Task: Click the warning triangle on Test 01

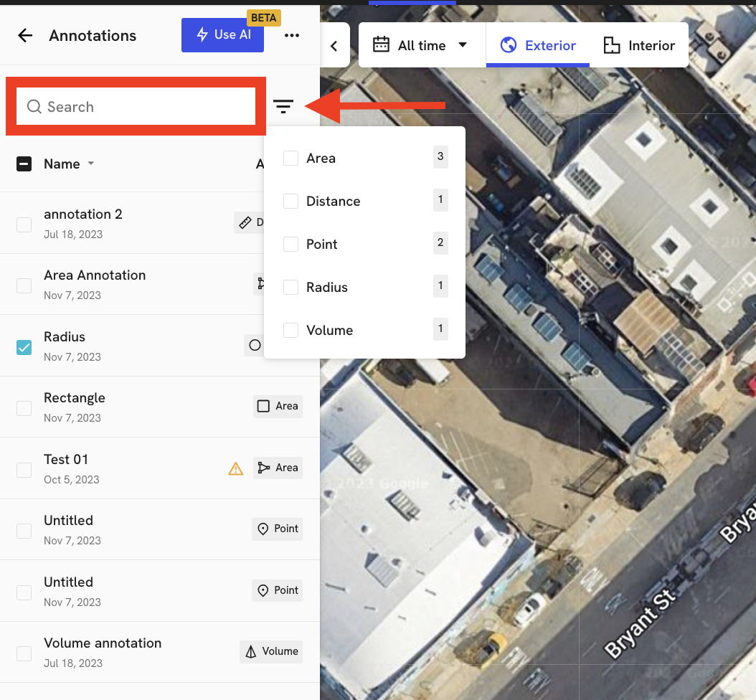Action: [235, 468]
